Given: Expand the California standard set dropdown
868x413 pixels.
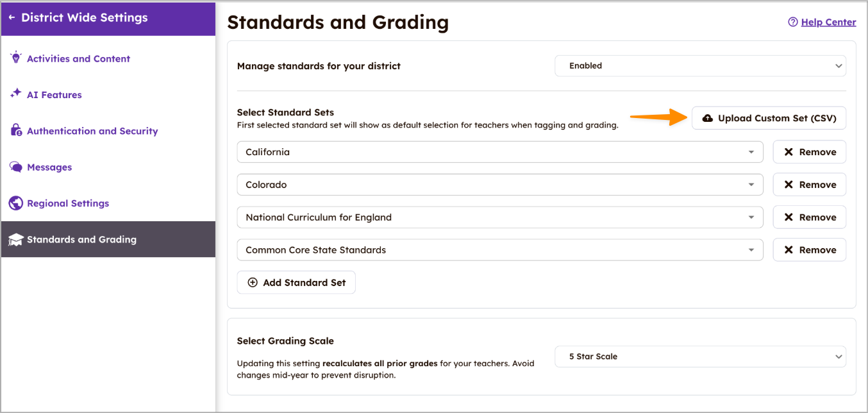Looking at the screenshot, I should (499, 152).
